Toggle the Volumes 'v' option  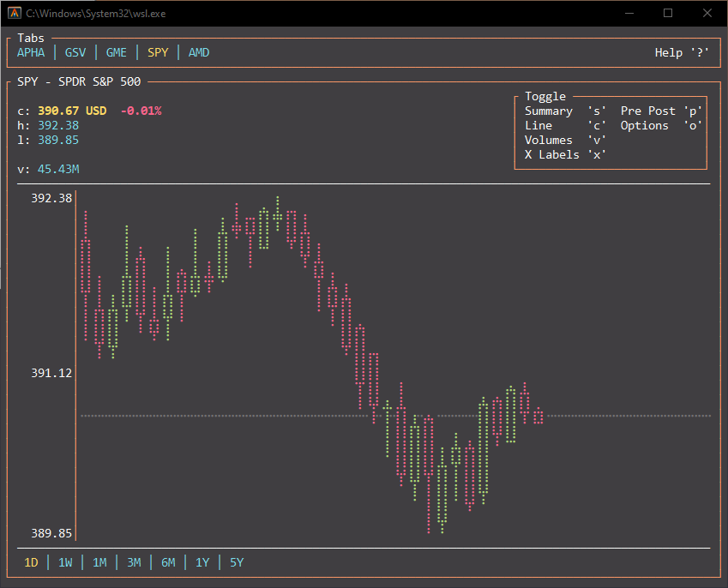coord(565,141)
